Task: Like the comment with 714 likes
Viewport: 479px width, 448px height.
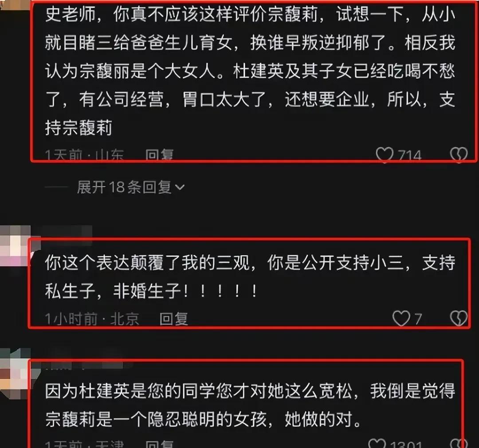Action: pos(385,155)
